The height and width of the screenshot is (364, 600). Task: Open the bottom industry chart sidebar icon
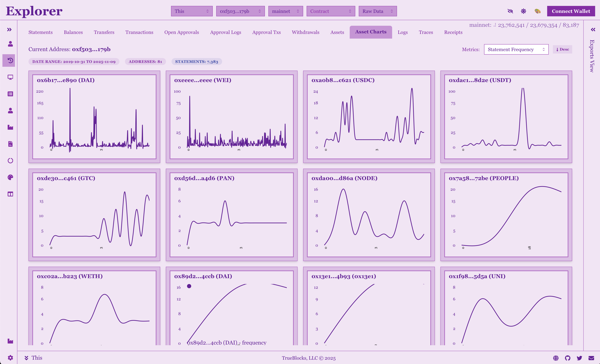[x=10, y=341]
